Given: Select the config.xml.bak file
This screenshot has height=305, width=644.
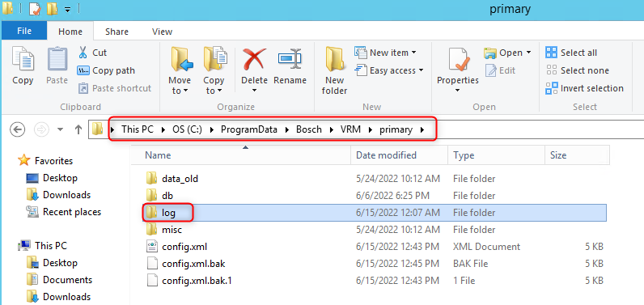Looking at the screenshot, I should [x=374, y=264].
